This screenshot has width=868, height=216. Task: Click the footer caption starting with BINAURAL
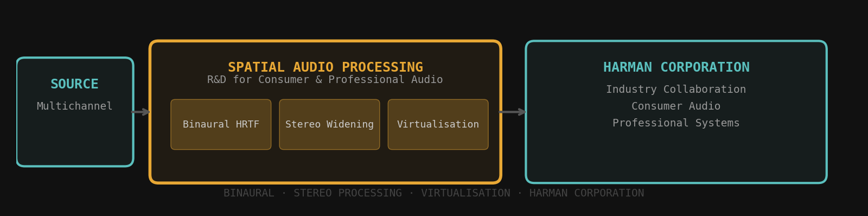coord(433,193)
